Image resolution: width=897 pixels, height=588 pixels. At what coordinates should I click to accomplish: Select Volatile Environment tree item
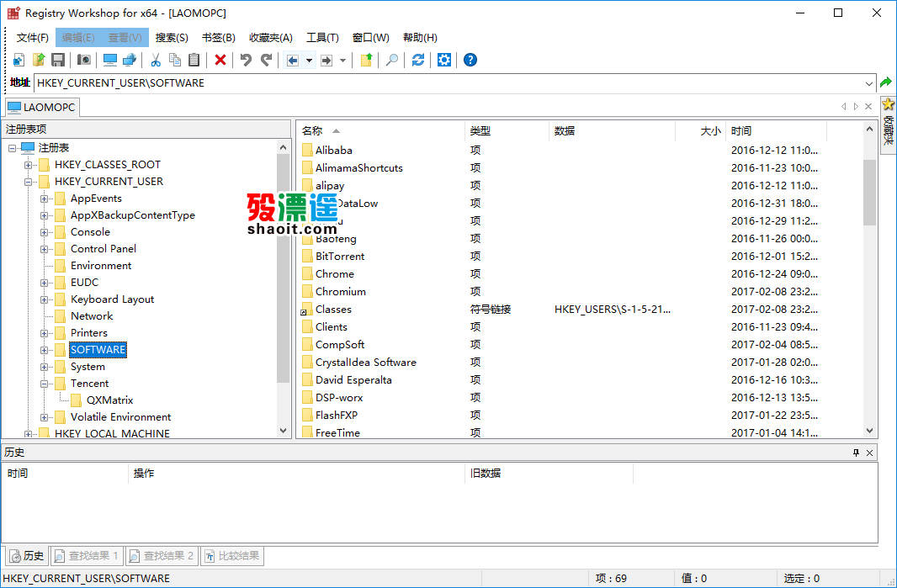[x=120, y=417]
